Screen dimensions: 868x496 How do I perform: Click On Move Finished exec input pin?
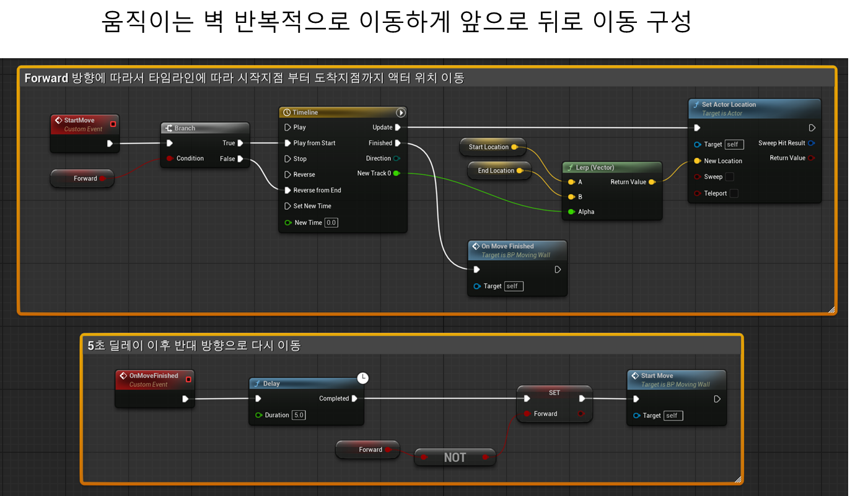476,269
